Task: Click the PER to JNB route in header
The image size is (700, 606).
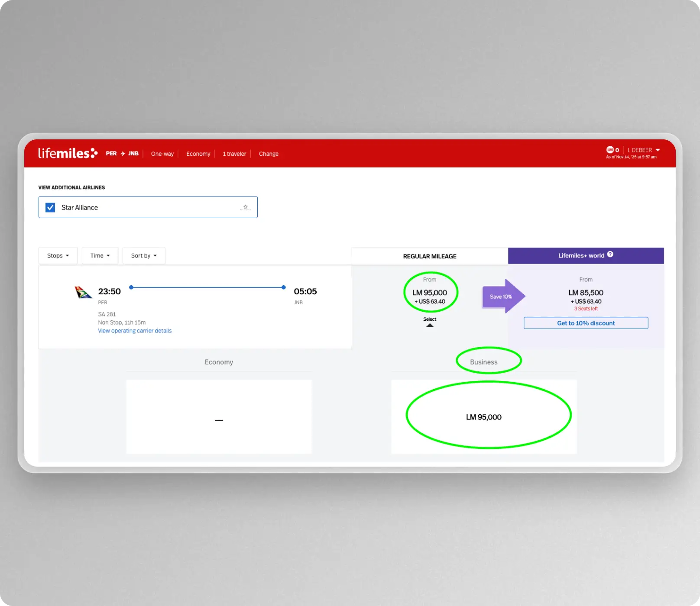Action: tap(122, 154)
